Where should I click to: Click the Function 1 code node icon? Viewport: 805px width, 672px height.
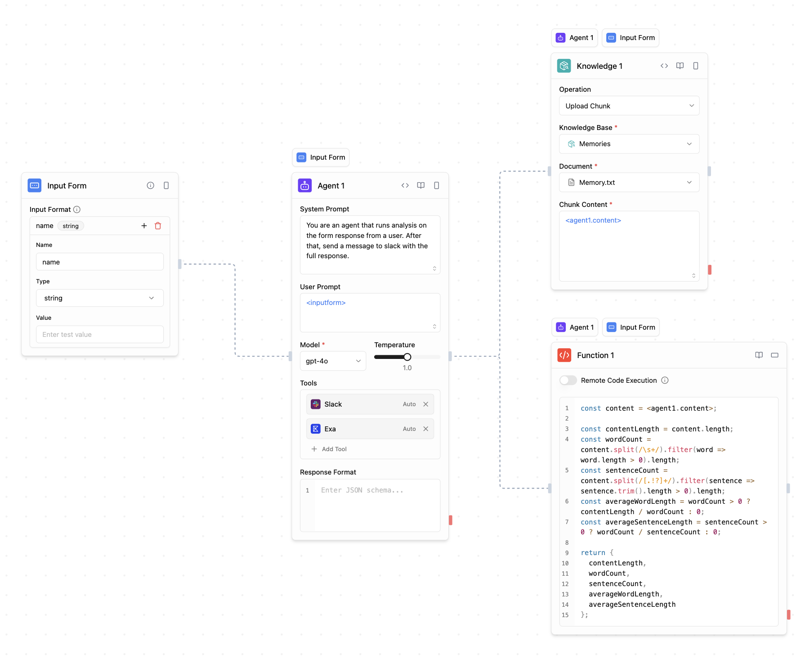[564, 355]
